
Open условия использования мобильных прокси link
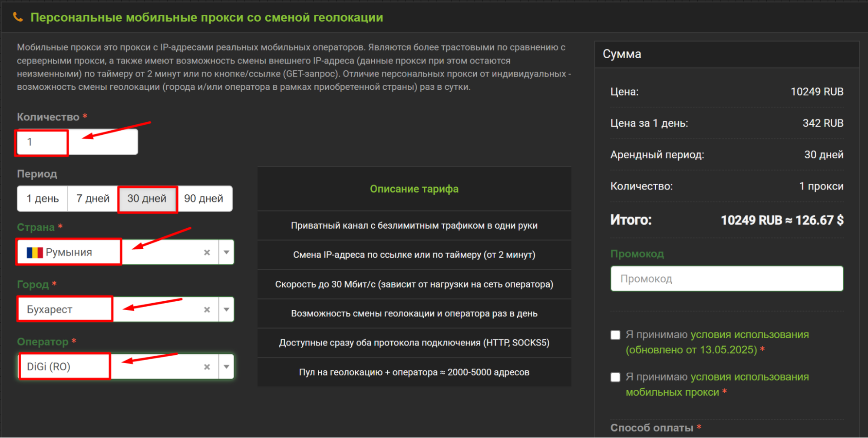click(749, 377)
